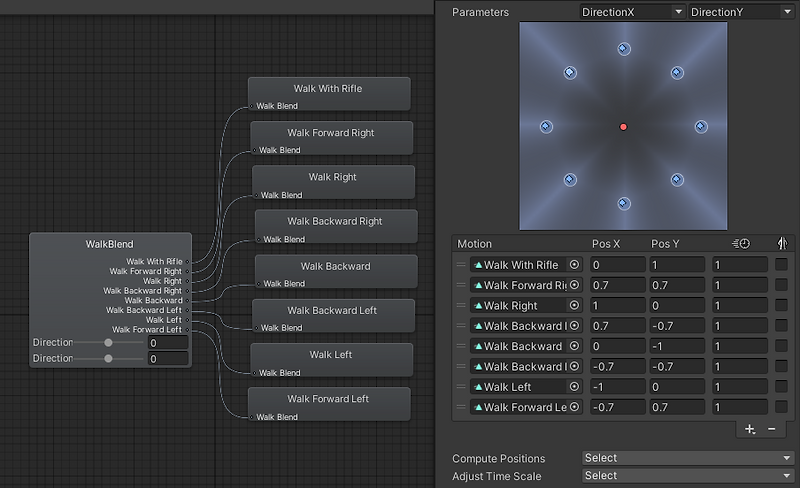Open object picker for Walk Left motion
800x488 pixels.
(x=574, y=387)
